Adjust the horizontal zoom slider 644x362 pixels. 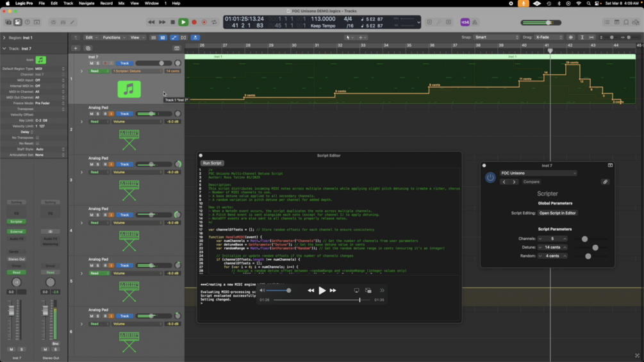(629, 37)
